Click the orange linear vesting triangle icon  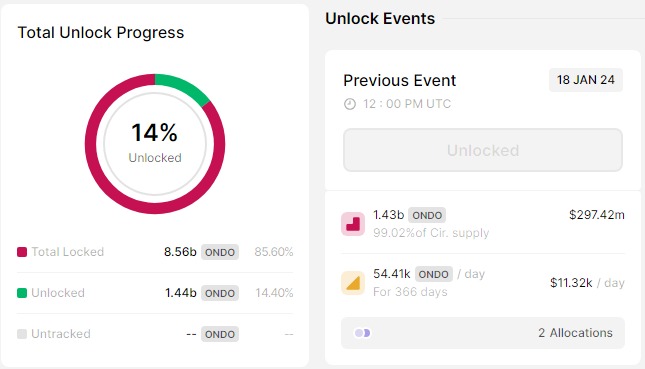tap(353, 283)
